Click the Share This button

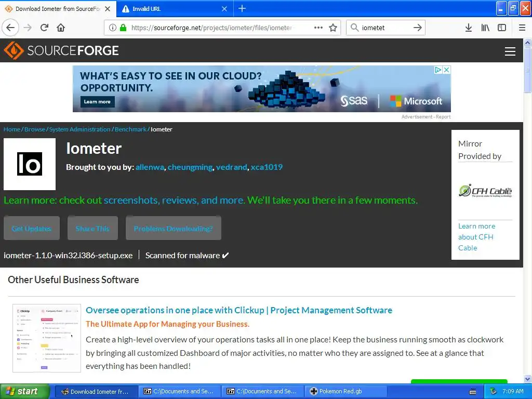point(92,229)
